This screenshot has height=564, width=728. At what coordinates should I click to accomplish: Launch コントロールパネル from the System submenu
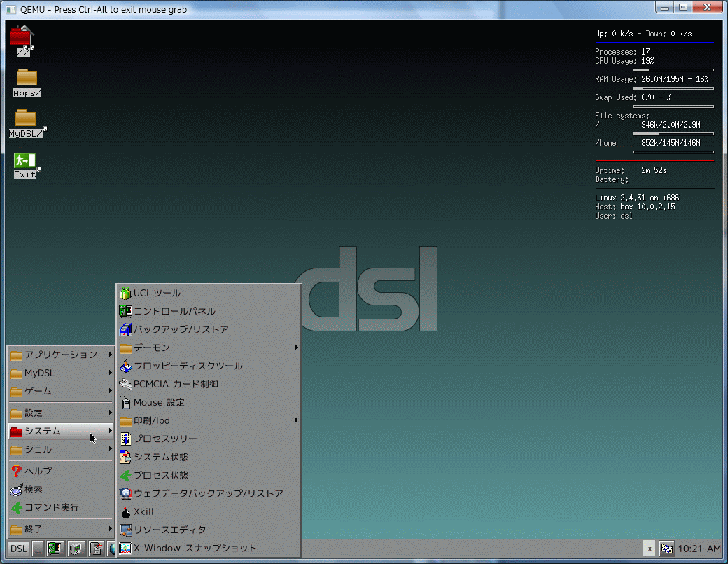point(174,312)
